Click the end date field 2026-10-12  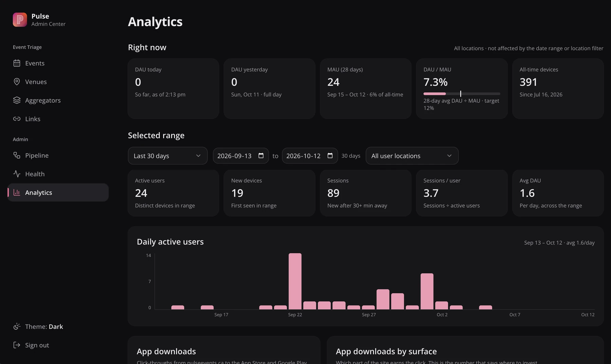(310, 156)
